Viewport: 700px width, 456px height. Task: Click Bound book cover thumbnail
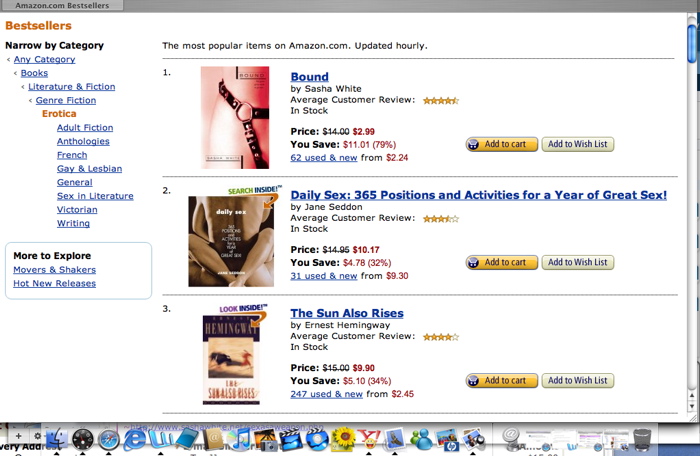pos(235,117)
